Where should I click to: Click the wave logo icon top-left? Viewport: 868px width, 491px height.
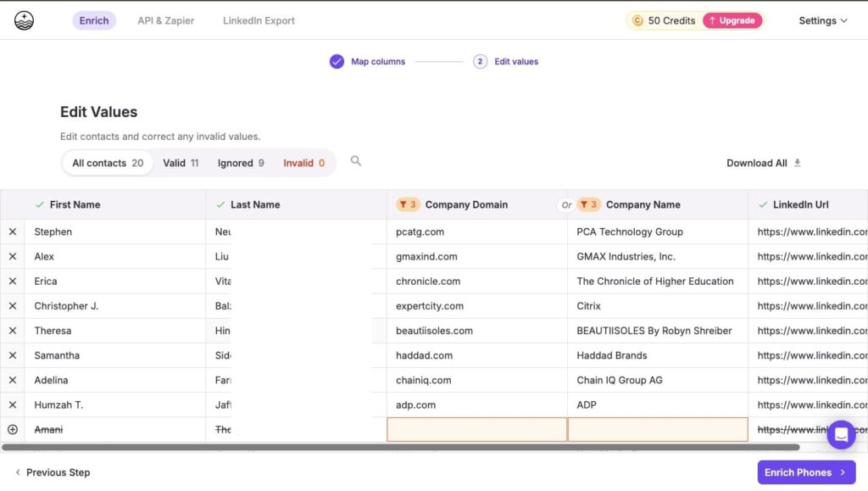(25, 20)
